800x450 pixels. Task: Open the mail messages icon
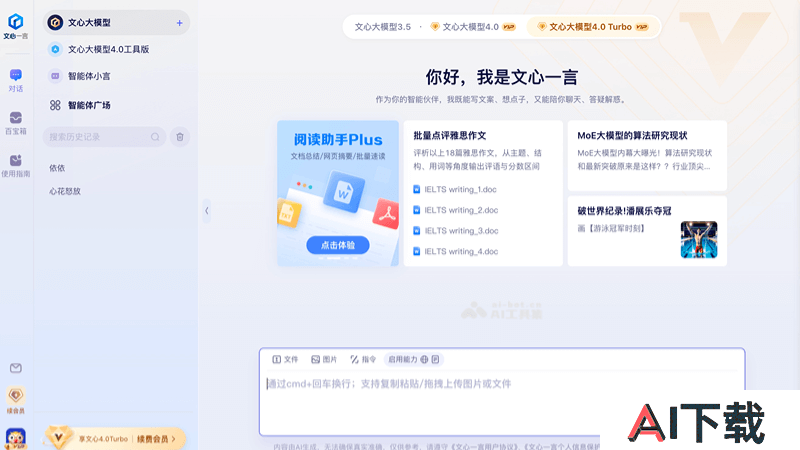(x=16, y=368)
